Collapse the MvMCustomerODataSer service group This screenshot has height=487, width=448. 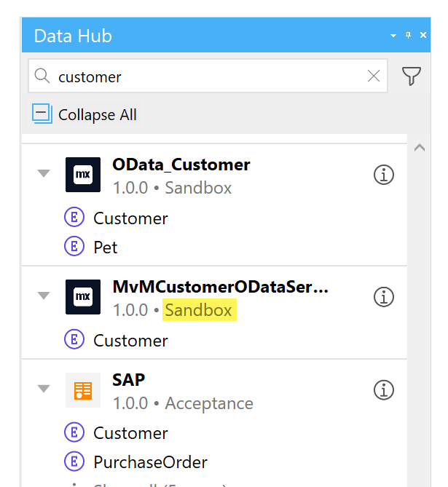pos(44,296)
